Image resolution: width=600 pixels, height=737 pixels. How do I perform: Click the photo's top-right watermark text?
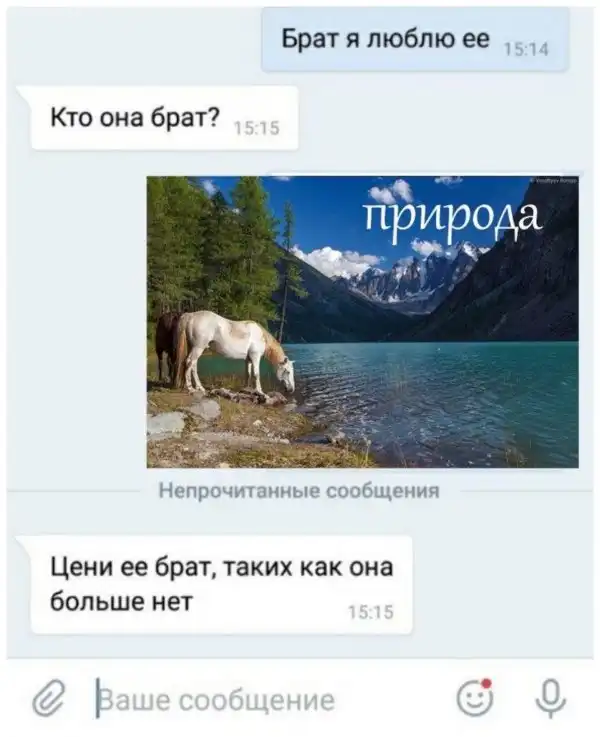pyautogui.click(x=553, y=180)
